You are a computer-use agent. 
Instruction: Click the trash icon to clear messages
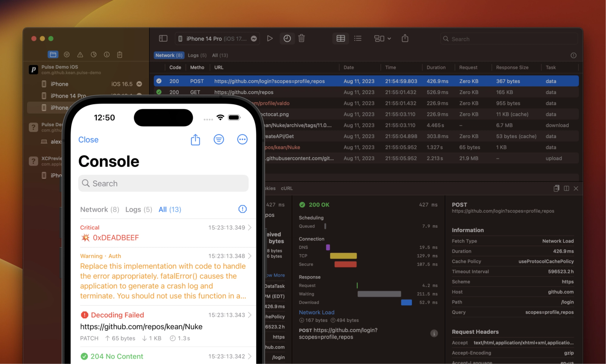pos(301,38)
